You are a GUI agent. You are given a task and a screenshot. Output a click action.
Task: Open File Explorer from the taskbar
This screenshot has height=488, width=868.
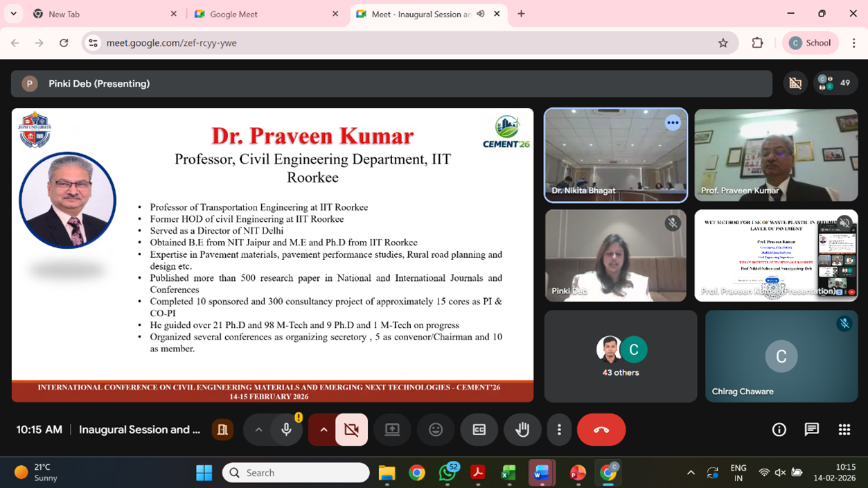(x=387, y=473)
